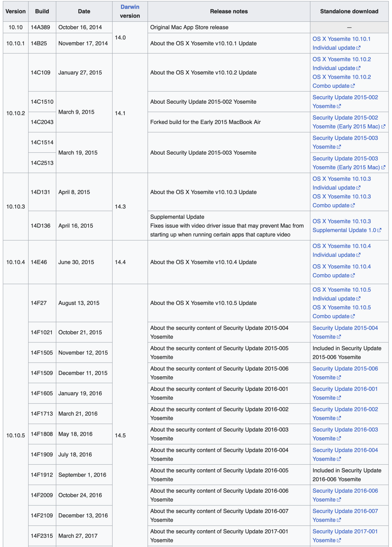Image resolution: width=392 pixels, height=547 pixels.
Task: Click 'Included in Security Update 2016-006 Yosemite' cell
Action: (x=349, y=475)
